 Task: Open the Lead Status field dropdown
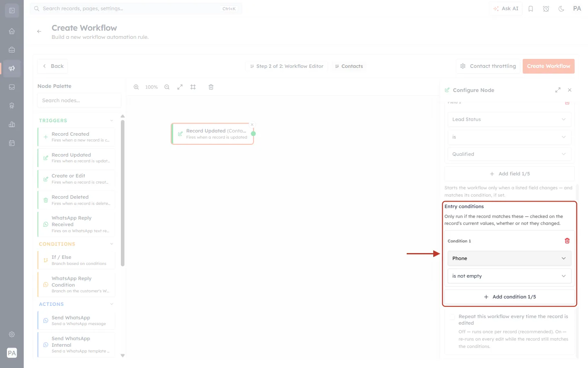(509, 119)
